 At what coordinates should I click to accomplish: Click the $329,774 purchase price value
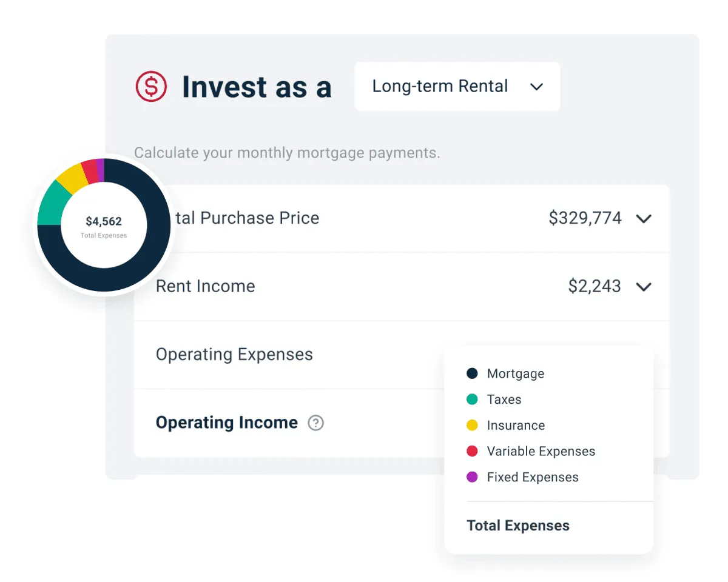[585, 218]
